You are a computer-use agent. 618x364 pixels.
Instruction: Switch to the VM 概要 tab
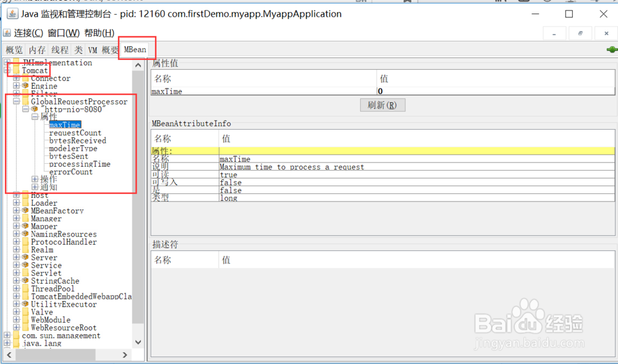coord(103,50)
